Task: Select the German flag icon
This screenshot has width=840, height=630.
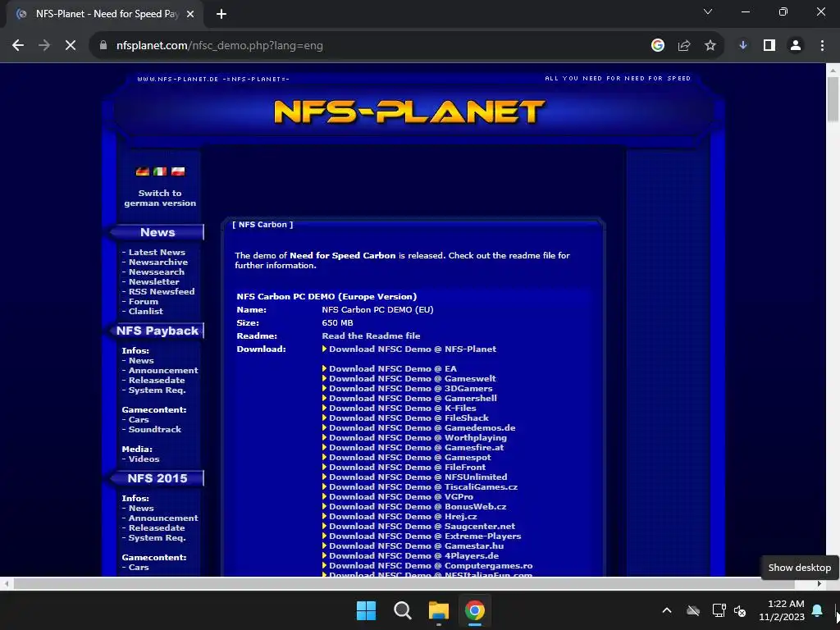Action: point(143,171)
